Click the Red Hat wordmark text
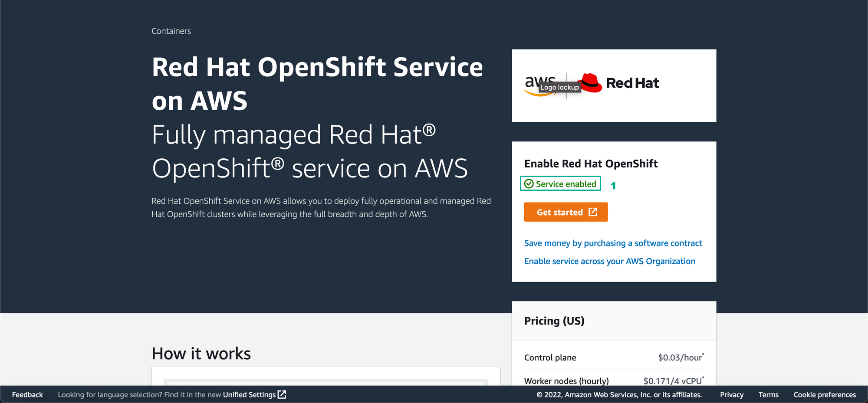 [632, 83]
